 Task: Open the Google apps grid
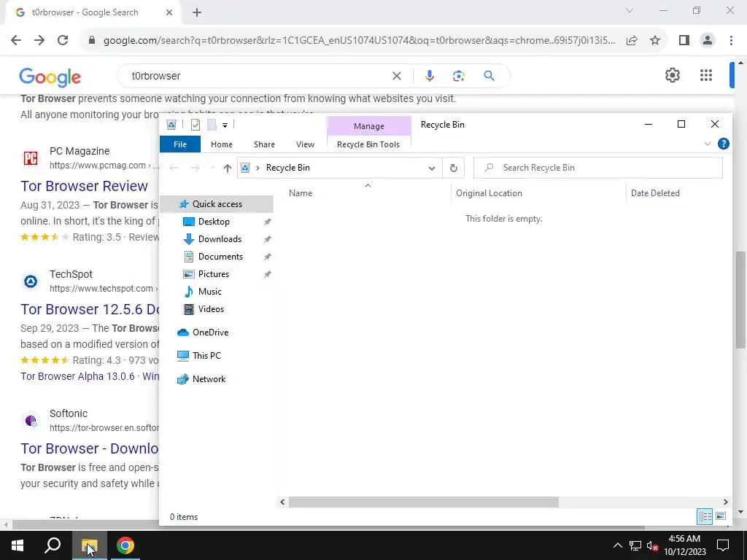click(706, 75)
